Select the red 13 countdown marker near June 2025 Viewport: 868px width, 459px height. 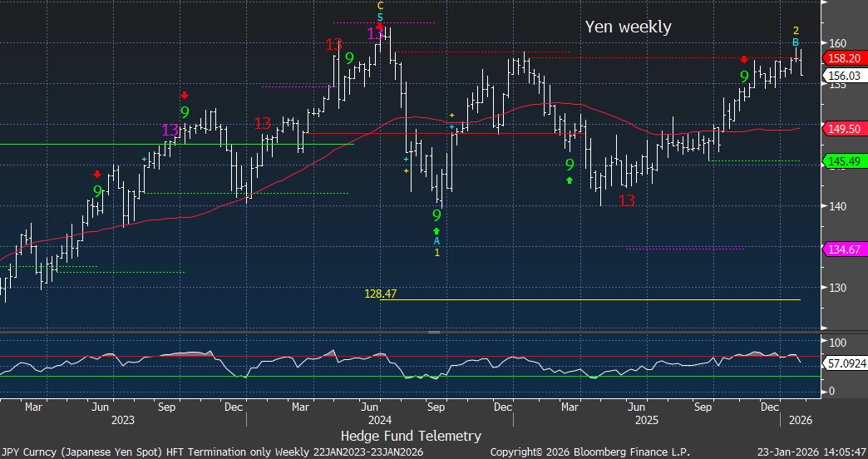tap(627, 200)
